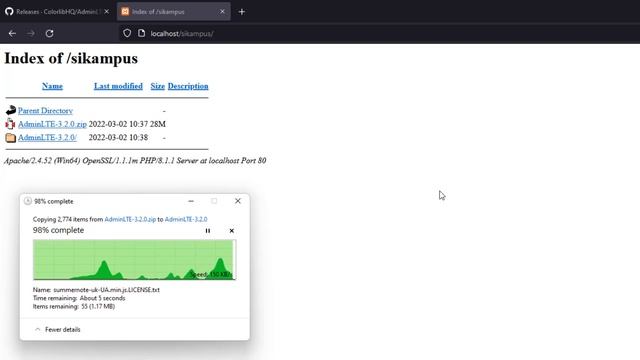Screen dimensions: 640x360
Task: Click the clock icon in copy dialog title
Action: click(28, 201)
